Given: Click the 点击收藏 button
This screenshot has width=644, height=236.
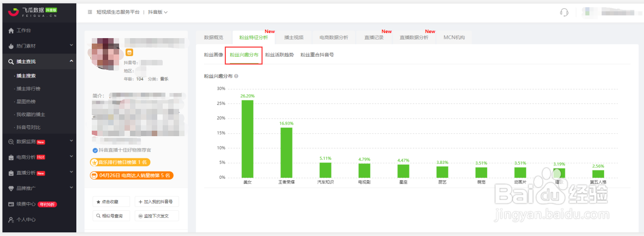Looking at the screenshot, I should (x=111, y=202).
